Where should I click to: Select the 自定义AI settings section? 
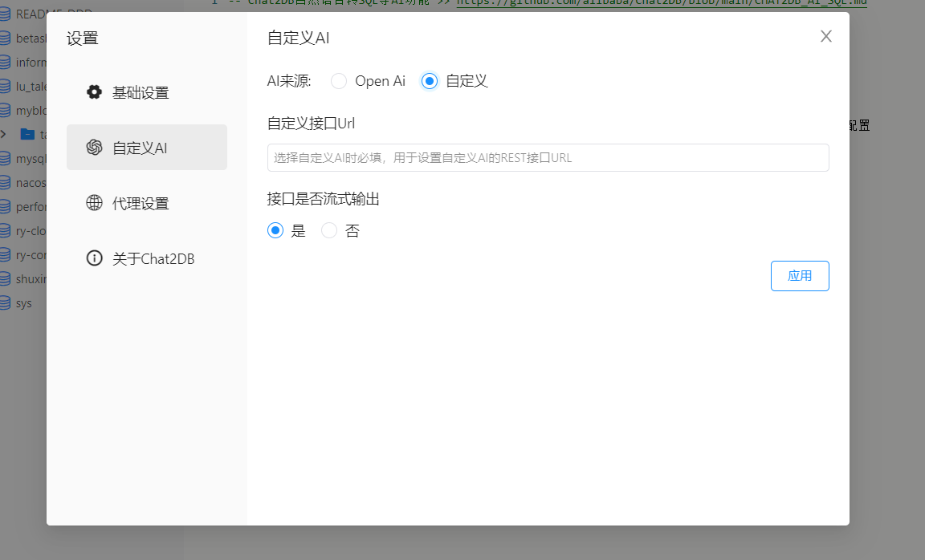146,148
